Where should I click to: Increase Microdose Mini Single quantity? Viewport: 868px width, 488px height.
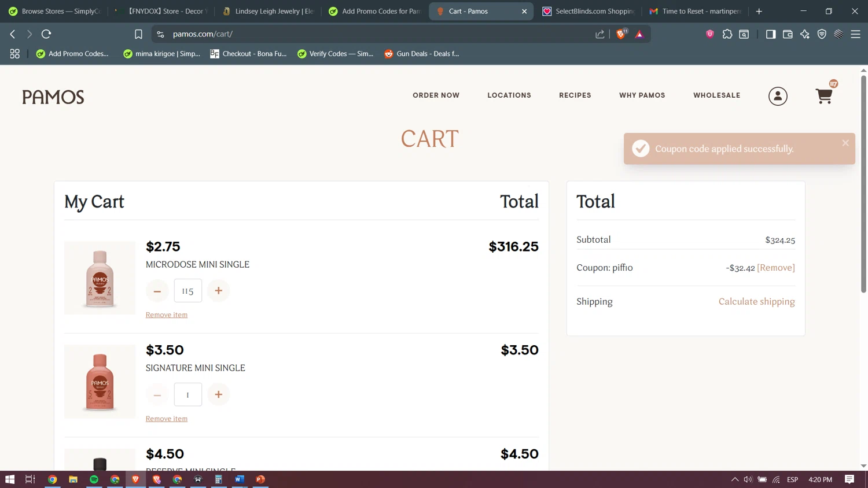[x=218, y=291]
